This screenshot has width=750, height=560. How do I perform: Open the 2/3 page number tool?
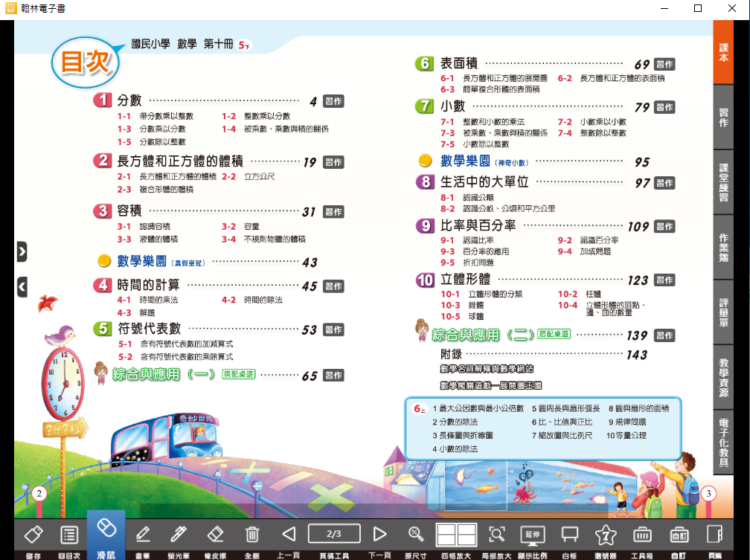(x=334, y=533)
